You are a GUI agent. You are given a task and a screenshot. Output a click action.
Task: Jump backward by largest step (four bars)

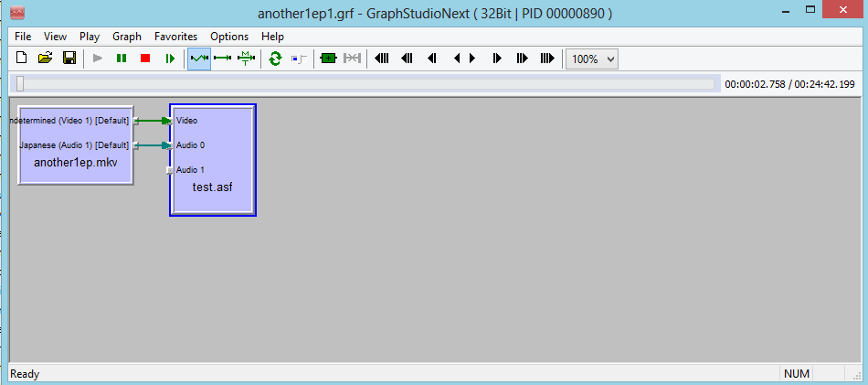(381, 59)
